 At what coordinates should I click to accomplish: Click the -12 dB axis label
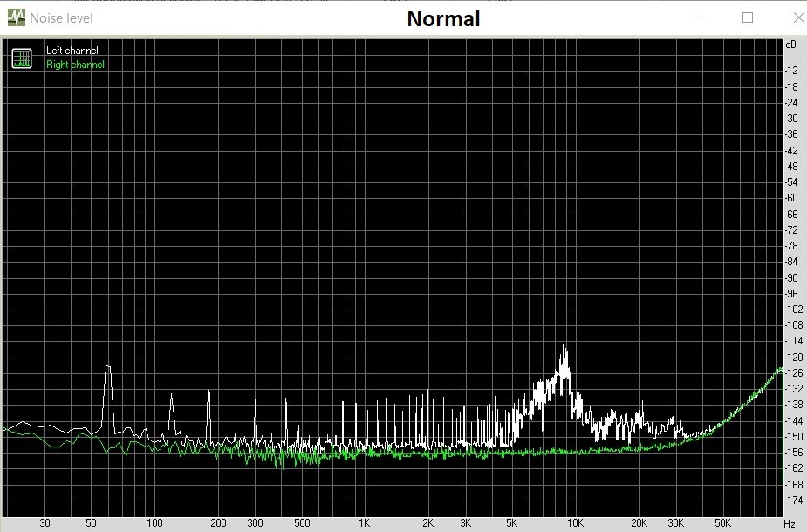[792, 71]
